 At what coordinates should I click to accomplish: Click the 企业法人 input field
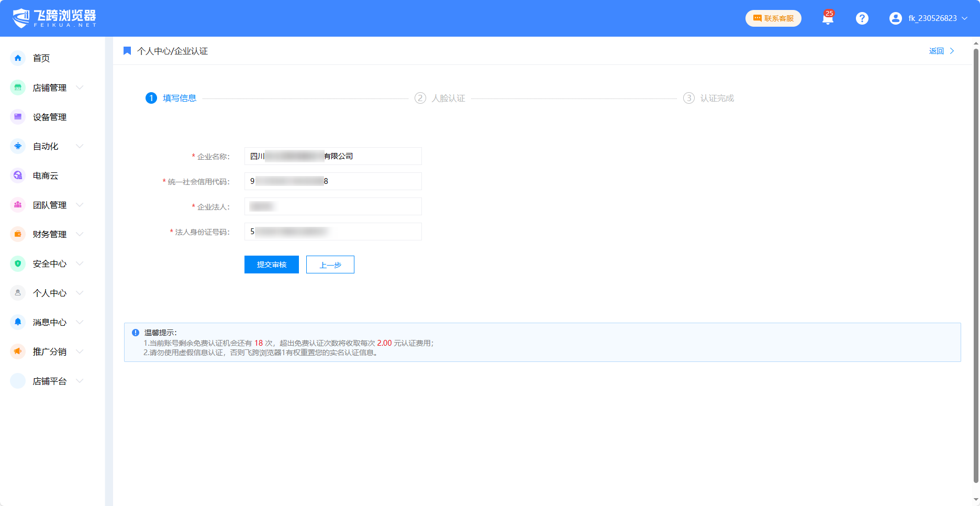[x=333, y=206]
